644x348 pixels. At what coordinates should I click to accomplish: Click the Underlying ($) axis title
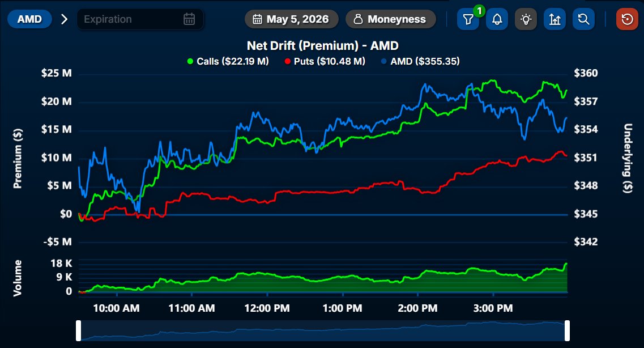628,158
